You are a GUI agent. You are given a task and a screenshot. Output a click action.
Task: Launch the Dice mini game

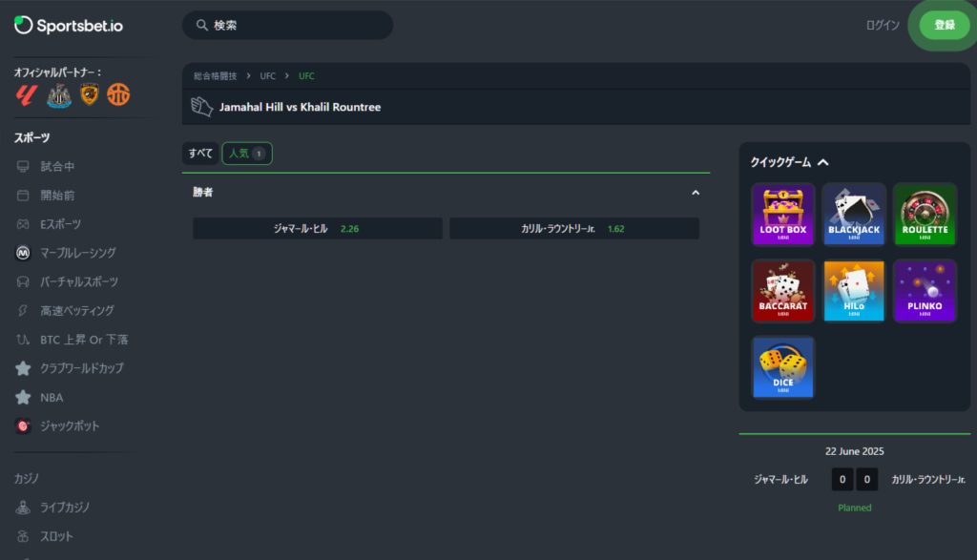(x=782, y=367)
